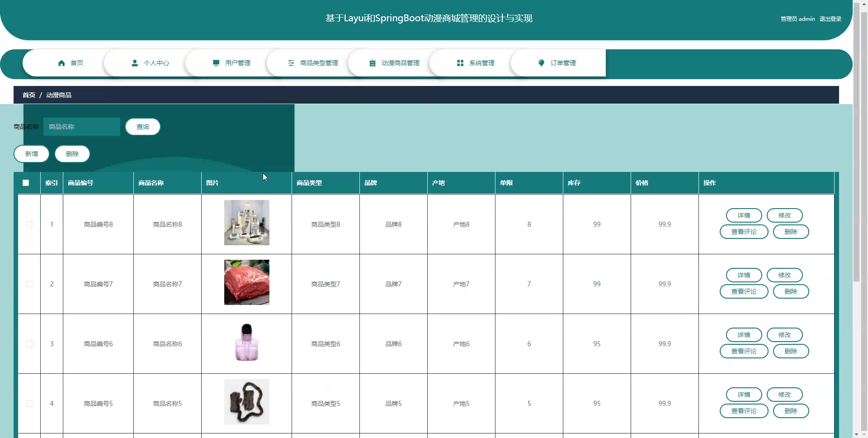Open the raw meat thumbnail for 商品名称7
Screen dimensions: 868x438
coord(247,282)
